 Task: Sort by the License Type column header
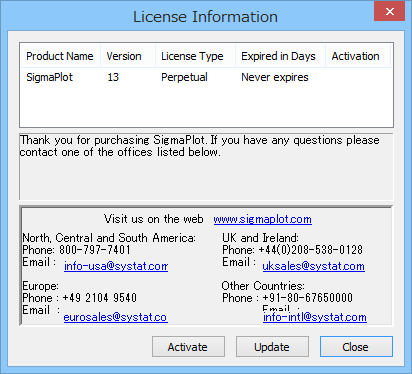tap(196, 56)
